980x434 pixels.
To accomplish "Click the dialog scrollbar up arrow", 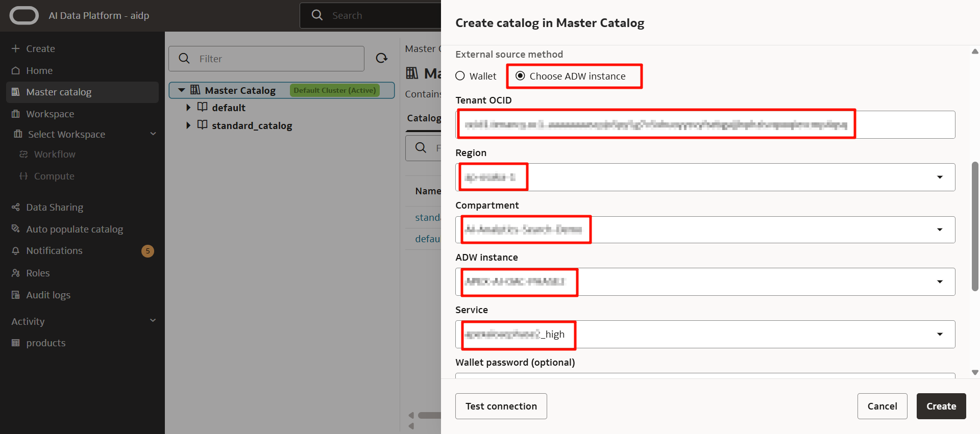I will (x=975, y=51).
